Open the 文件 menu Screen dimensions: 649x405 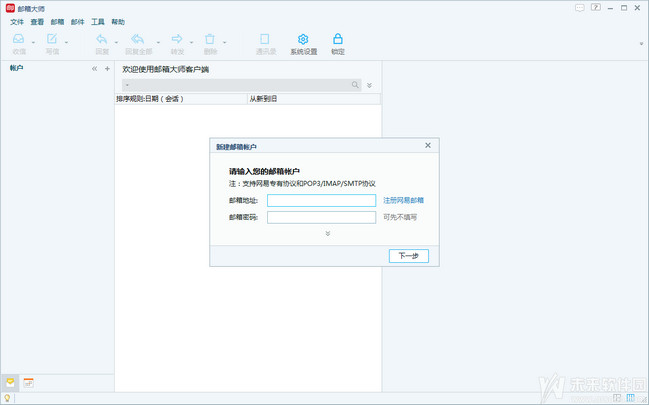pyautogui.click(x=16, y=21)
